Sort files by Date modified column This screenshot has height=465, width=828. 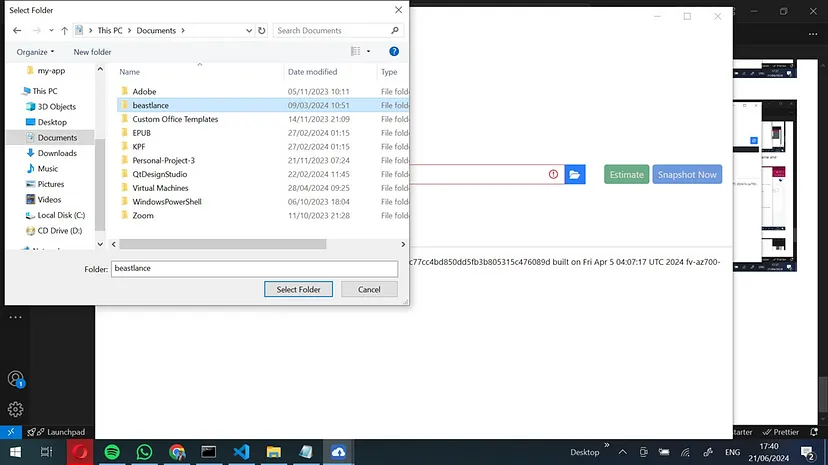click(312, 72)
